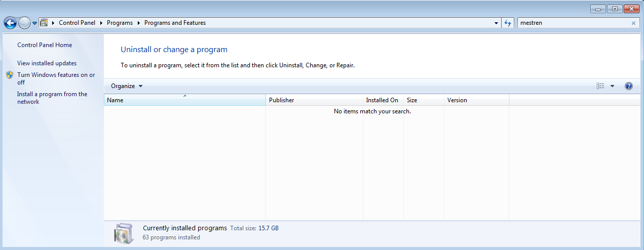Expand the arrow after Control Panel breadcrumb
This screenshot has height=250, width=644.
point(101,23)
